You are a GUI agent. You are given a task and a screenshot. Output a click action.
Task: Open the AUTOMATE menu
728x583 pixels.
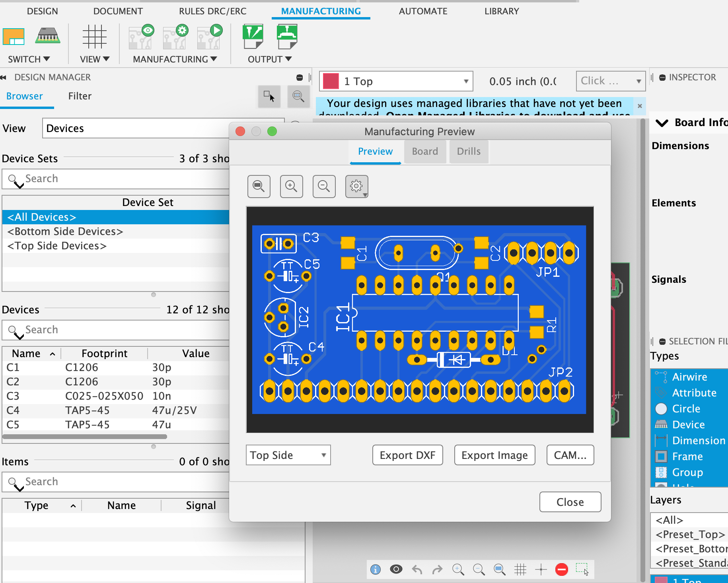(x=422, y=11)
